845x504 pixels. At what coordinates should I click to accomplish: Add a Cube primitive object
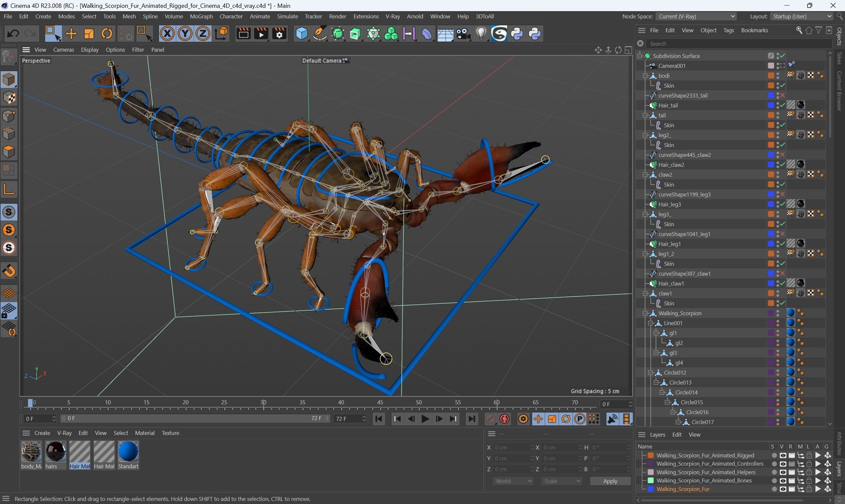point(302,34)
